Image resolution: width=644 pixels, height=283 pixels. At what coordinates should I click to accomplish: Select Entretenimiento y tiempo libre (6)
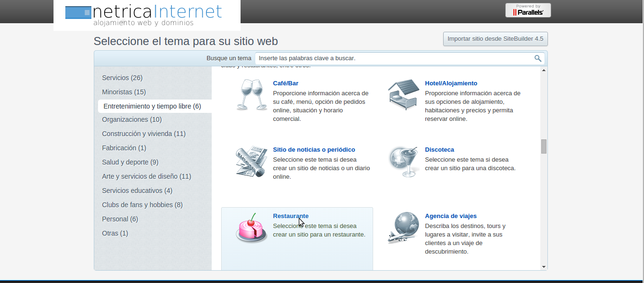[155, 106]
